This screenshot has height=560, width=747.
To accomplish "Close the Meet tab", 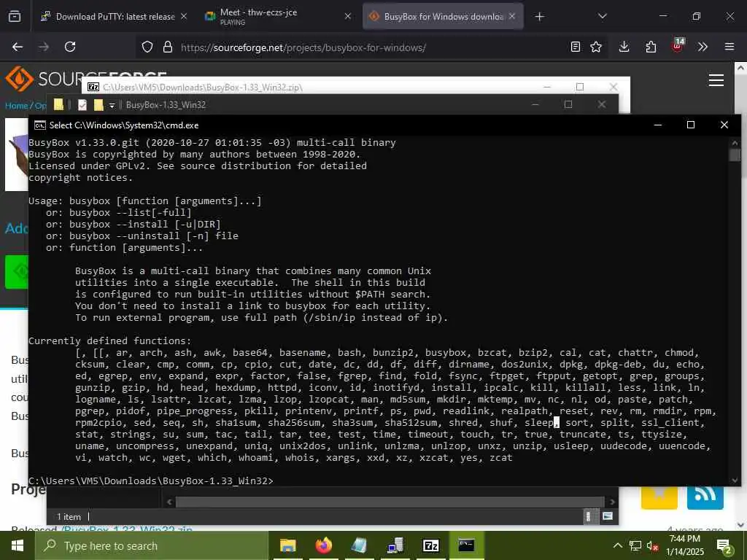I will pos(348,17).
